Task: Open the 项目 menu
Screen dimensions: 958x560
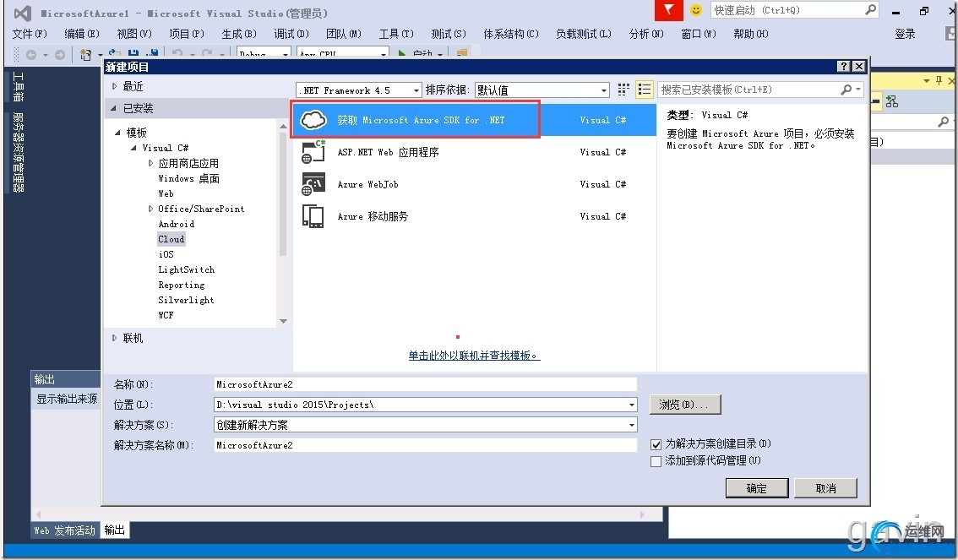Action: (187, 34)
